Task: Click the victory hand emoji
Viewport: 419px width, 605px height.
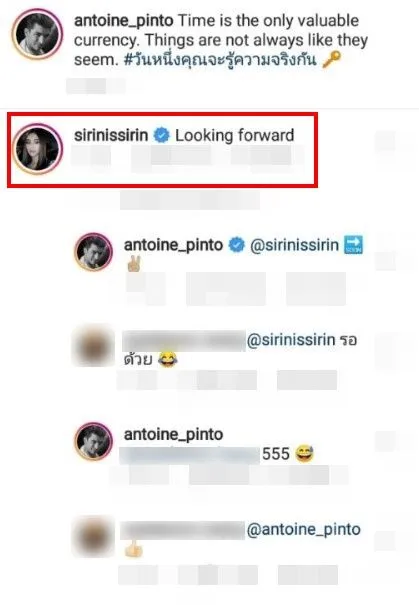Action: point(133,264)
